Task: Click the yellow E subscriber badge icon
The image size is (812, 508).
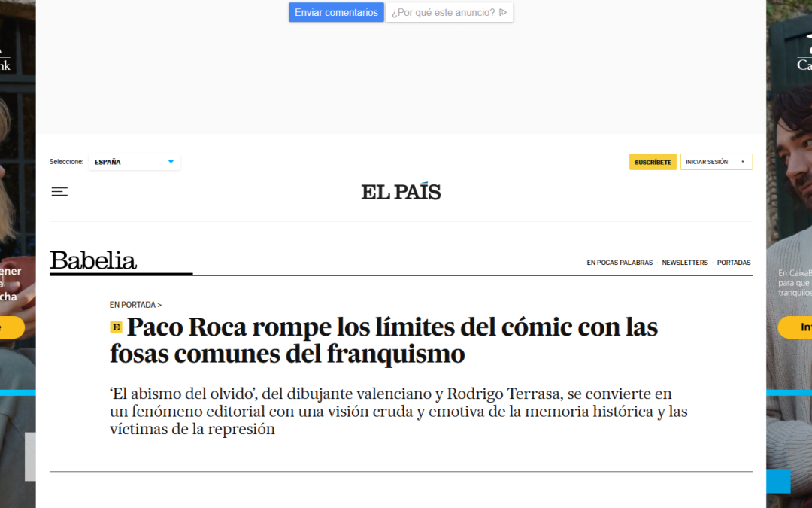Action: (x=116, y=327)
